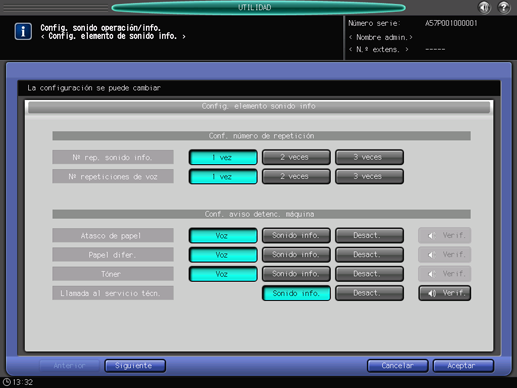Click Verif. in Tóner row
The width and height of the screenshot is (517, 388).
(x=445, y=274)
